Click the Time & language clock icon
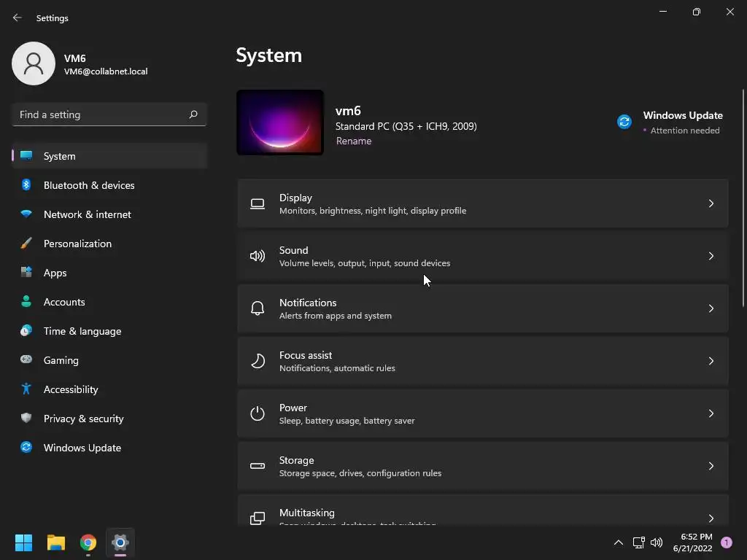 (26, 330)
